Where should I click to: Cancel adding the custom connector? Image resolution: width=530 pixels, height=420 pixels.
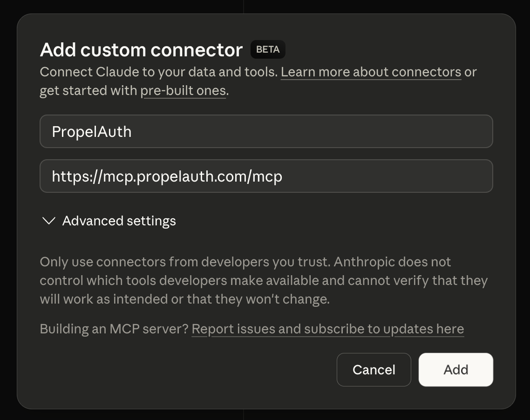point(374,369)
